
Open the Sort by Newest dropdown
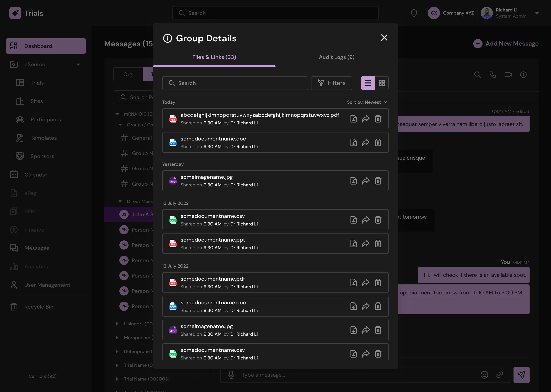(367, 102)
